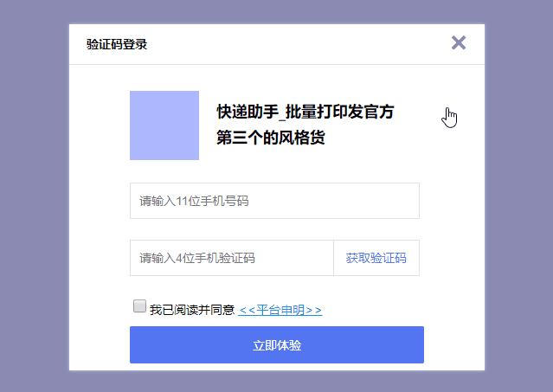Image resolution: width=553 pixels, height=392 pixels.
Task: Click the white space left of the logo
Action: tap(100, 125)
